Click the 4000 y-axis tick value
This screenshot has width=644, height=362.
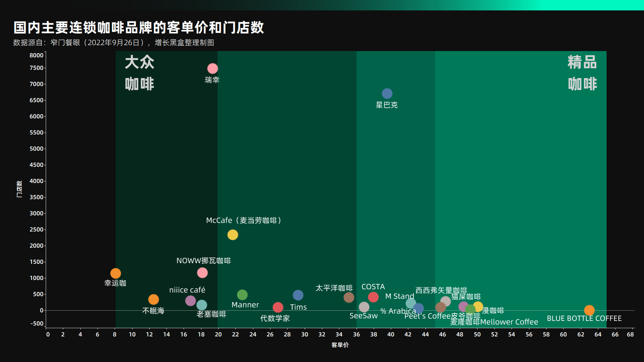[37, 181]
